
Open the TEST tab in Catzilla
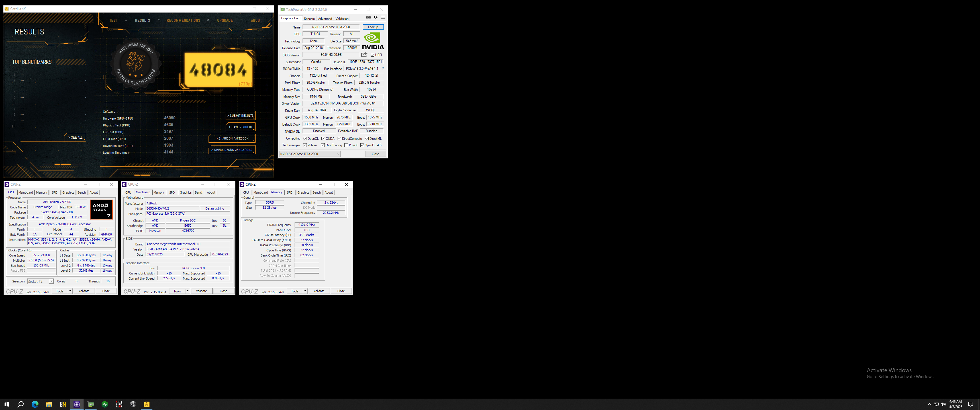[113, 20]
